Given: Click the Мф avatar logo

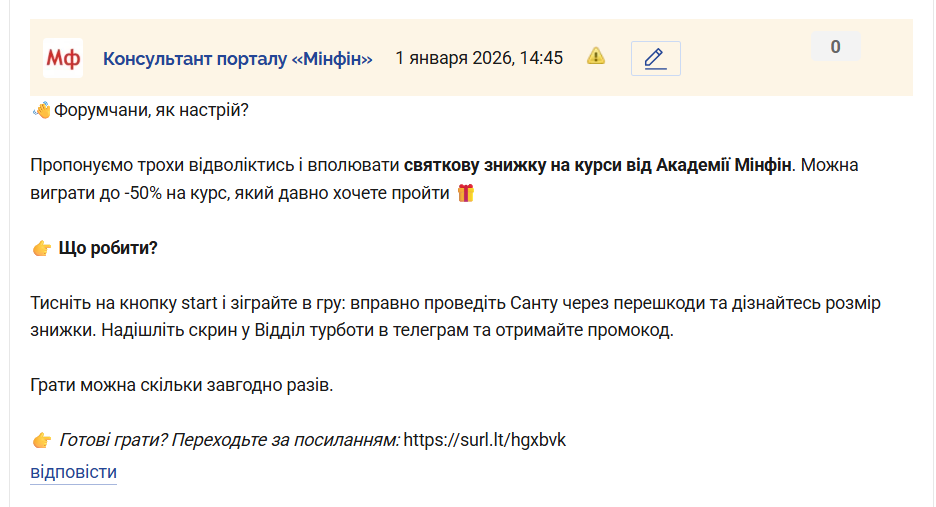Looking at the screenshot, I should [x=63, y=58].
